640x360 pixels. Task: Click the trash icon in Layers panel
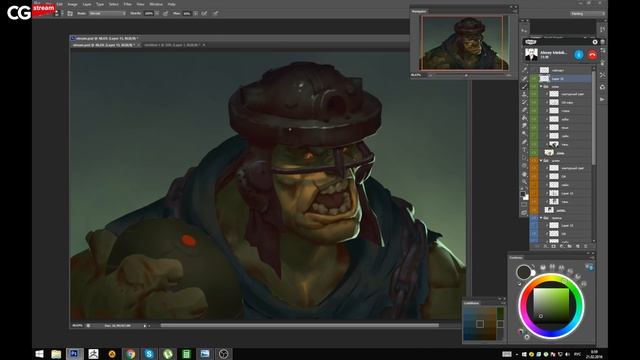[586, 246]
